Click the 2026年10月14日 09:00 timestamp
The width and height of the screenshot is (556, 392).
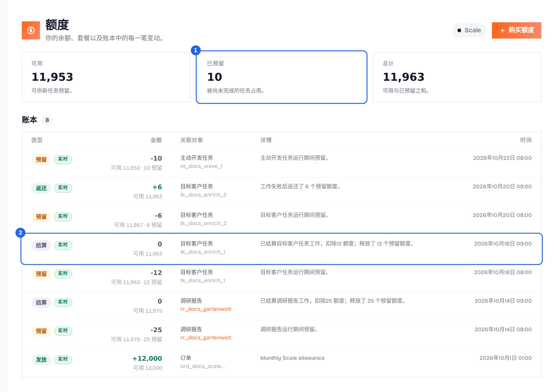[x=503, y=301]
